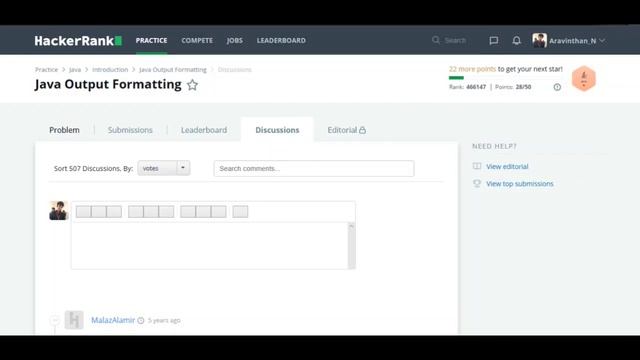Click the first editor toolbar button
640x360 pixels.
coord(83,211)
